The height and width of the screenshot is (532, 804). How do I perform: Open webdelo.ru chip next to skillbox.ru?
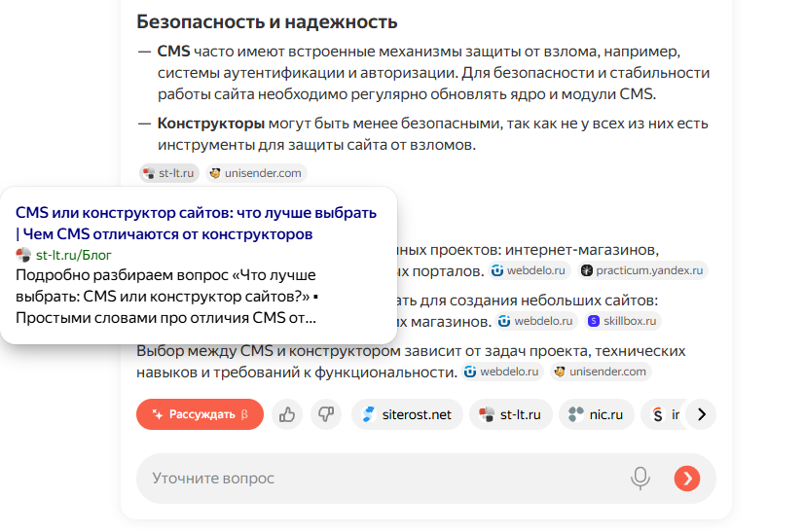[537, 321]
